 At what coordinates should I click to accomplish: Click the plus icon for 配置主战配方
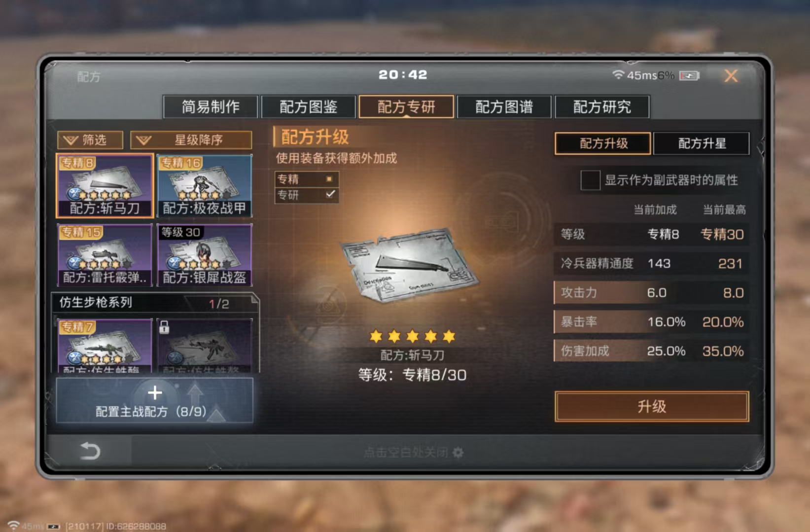(x=155, y=392)
